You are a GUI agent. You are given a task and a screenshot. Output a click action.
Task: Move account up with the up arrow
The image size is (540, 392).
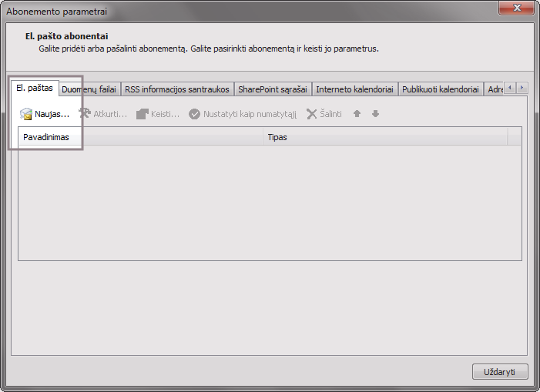tap(357, 114)
